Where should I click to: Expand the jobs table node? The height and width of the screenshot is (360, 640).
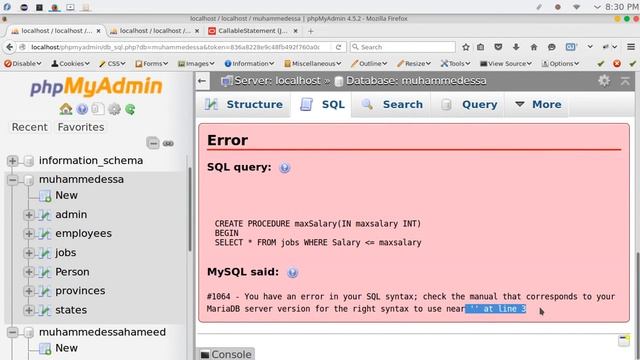(x=29, y=253)
